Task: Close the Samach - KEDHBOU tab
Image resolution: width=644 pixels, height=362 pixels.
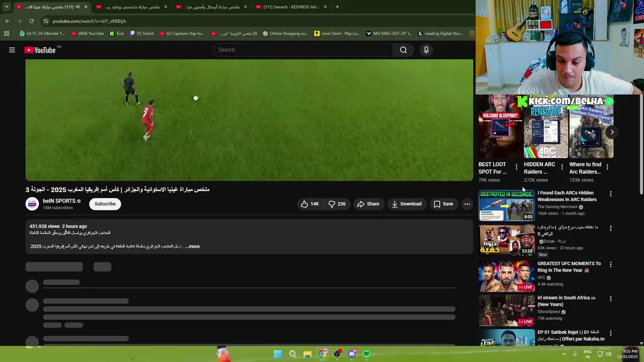Action: pyautogui.click(x=326, y=7)
